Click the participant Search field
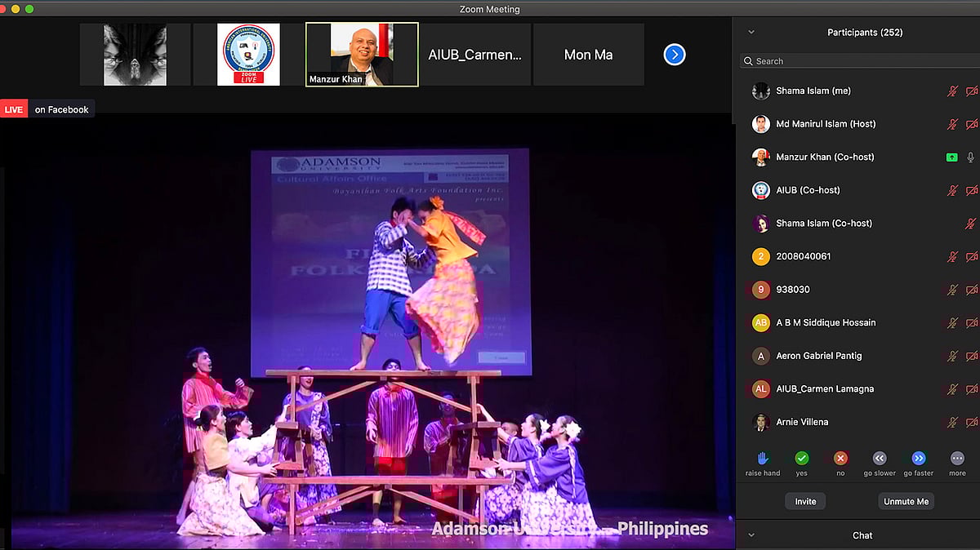The width and height of the screenshot is (980, 550). pos(857,61)
